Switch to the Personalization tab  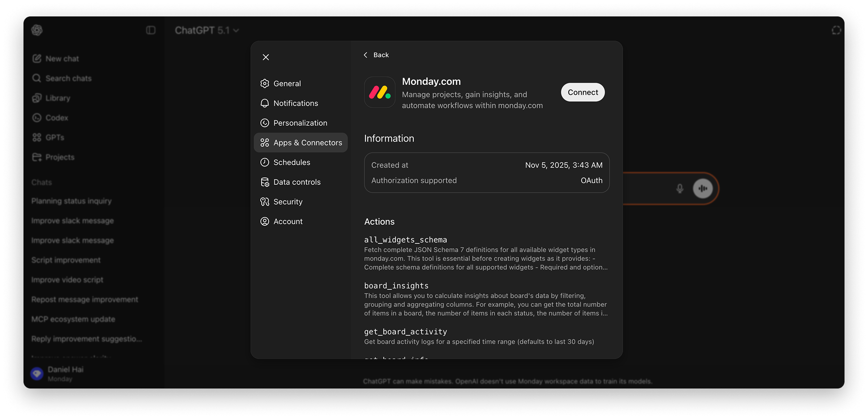(x=301, y=123)
